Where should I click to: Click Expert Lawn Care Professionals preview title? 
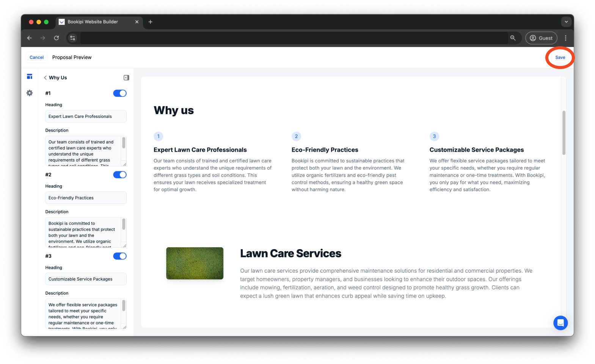pyautogui.click(x=200, y=150)
